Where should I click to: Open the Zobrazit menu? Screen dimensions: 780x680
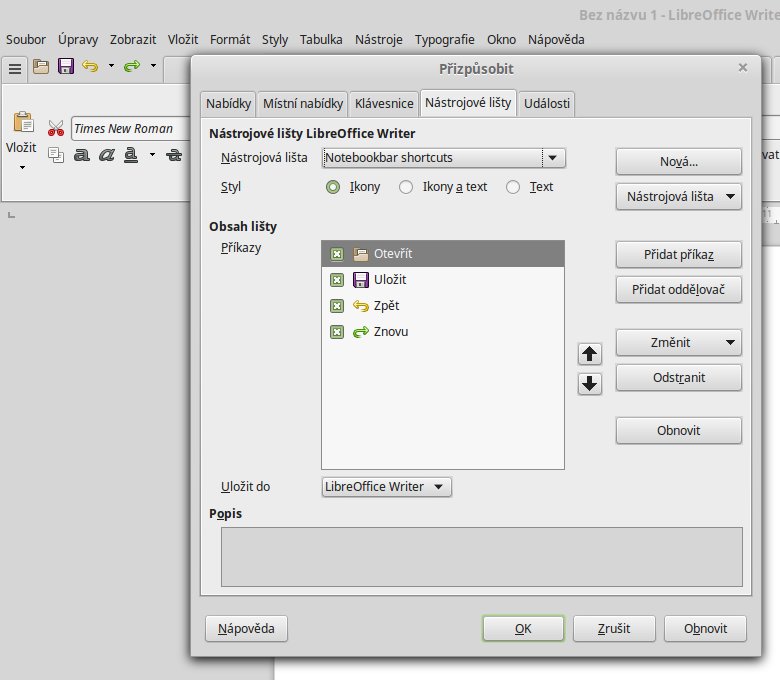click(133, 39)
